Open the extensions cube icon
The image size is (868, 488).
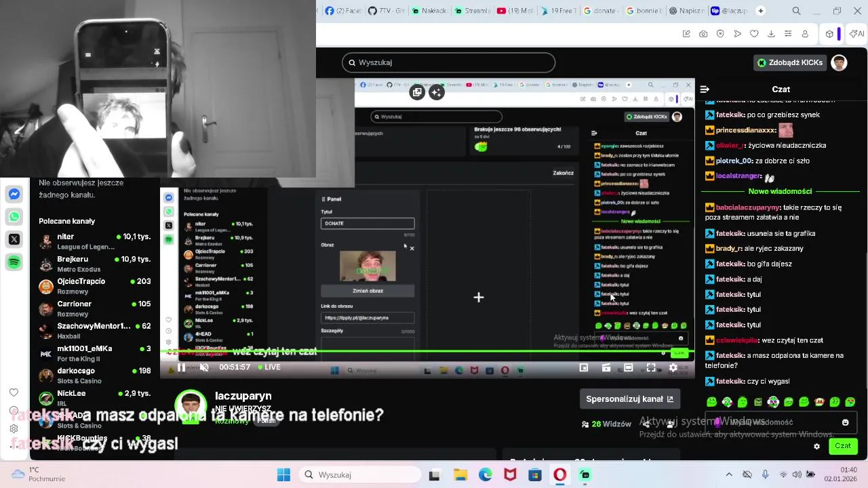tap(829, 34)
